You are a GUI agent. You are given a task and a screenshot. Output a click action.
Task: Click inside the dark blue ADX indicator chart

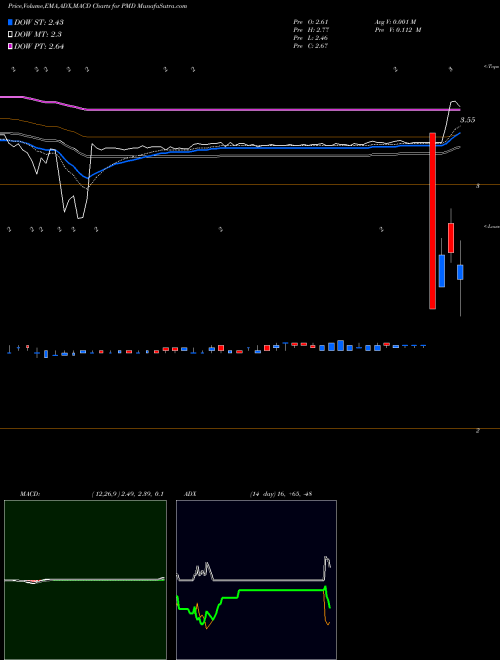click(x=257, y=580)
